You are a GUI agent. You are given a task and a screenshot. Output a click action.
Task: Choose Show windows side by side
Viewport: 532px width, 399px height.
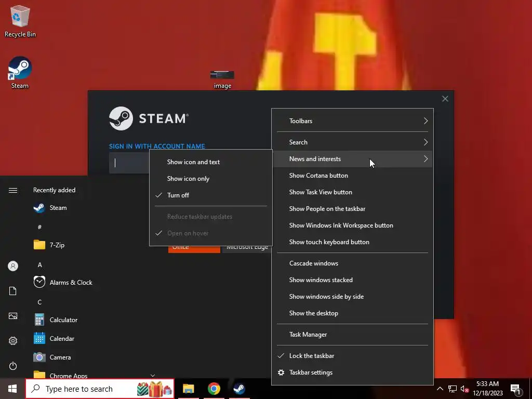point(353,297)
